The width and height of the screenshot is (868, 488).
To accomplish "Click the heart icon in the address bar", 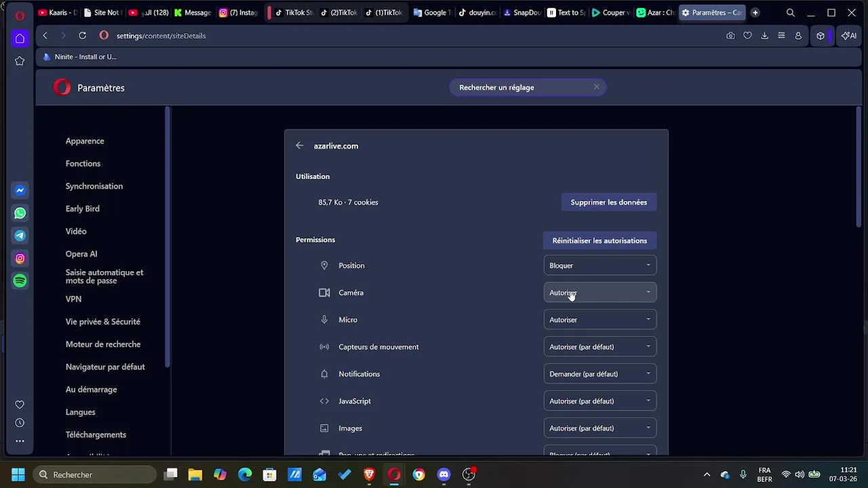I will pyautogui.click(x=747, y=36).
